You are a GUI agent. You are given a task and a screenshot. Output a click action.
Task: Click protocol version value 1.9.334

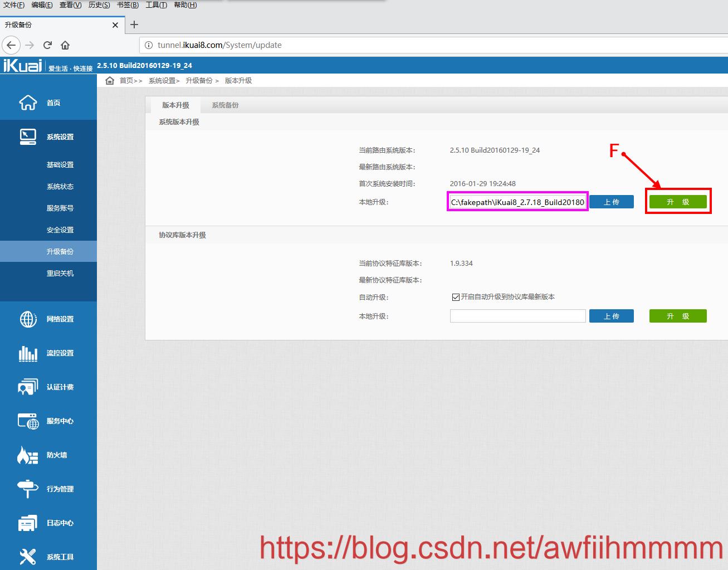click(461, 264)
